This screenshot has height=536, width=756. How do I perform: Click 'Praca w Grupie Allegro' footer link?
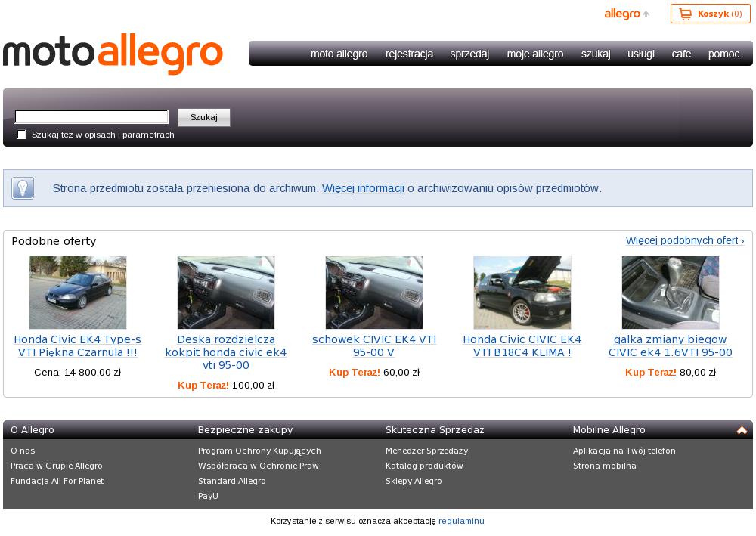57,466
